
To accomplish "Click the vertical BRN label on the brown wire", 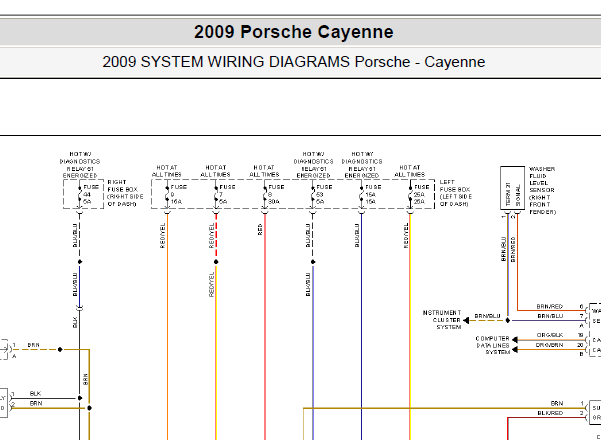I will click(x=85, y=379).
